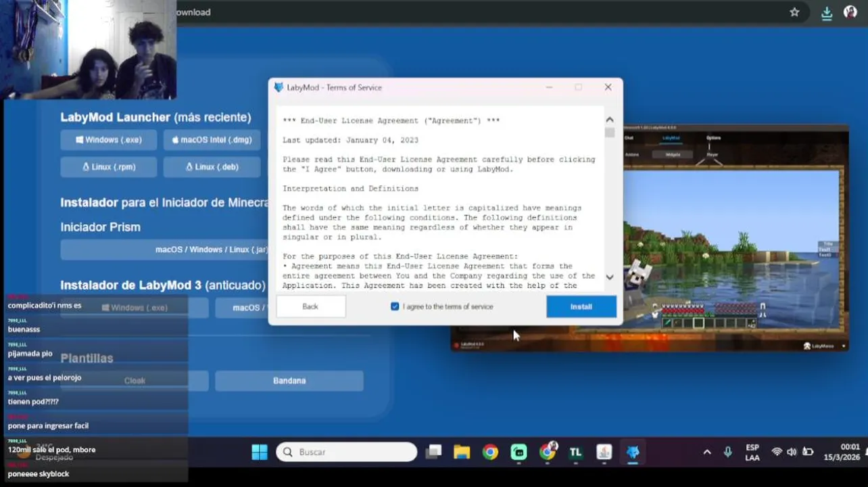Open the green app icon in taskbar
The height and width of the screenshot is (487, 868).
point(519,452)
